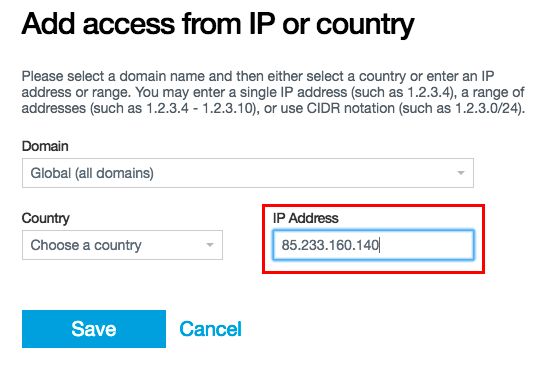Click the 'Country' field label

coord(46,218)
